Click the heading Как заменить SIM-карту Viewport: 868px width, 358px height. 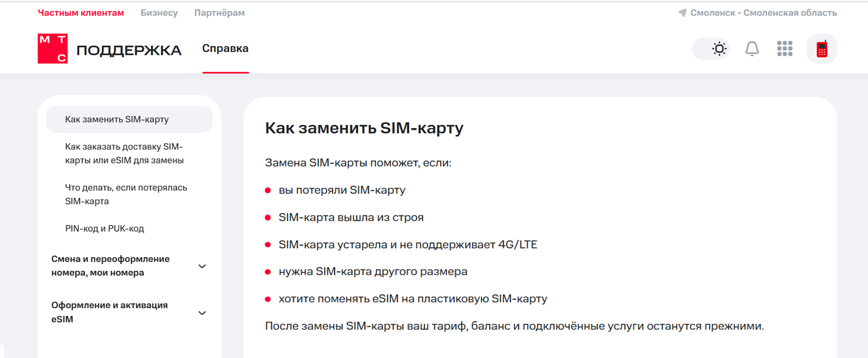coord(364,128)
